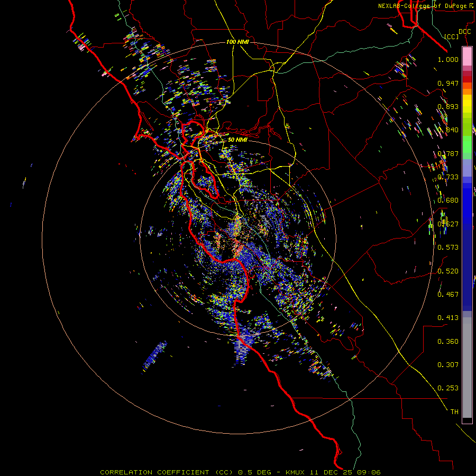The width and height of the screenshot is (476, 476).
Task: Click the 100 NMI range ring label
Action: (237, 42)
